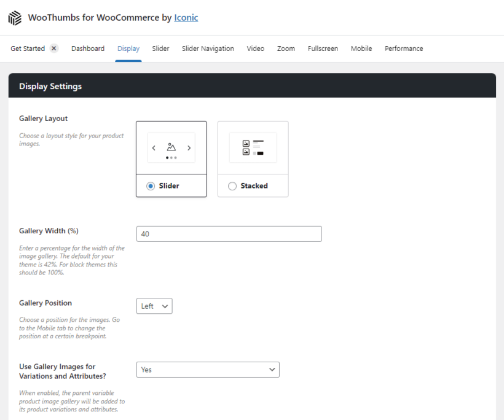The width and height of the screenshot is (504, 420).
Task: Open the Mobile tab
Action: pos(361,49)
